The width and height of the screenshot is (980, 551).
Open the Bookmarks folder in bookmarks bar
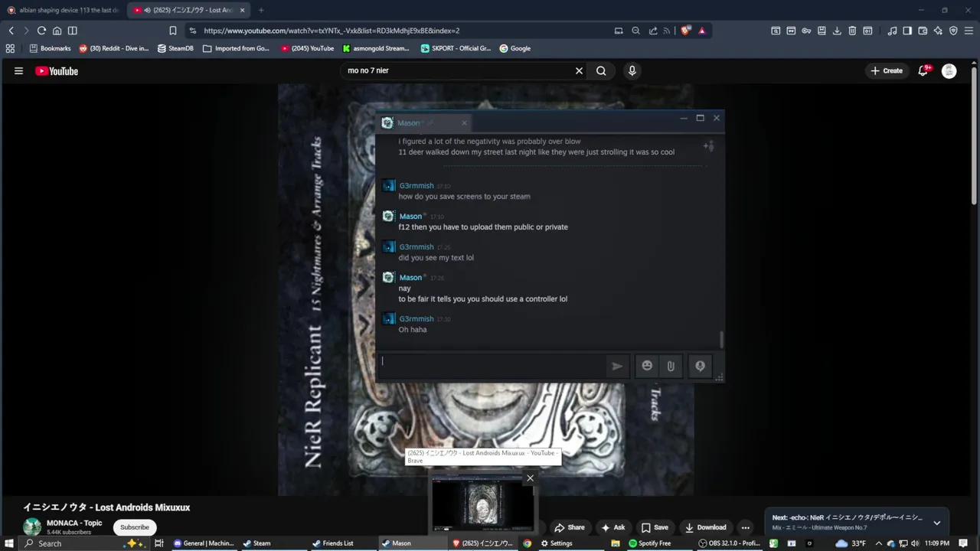point(50,48)
